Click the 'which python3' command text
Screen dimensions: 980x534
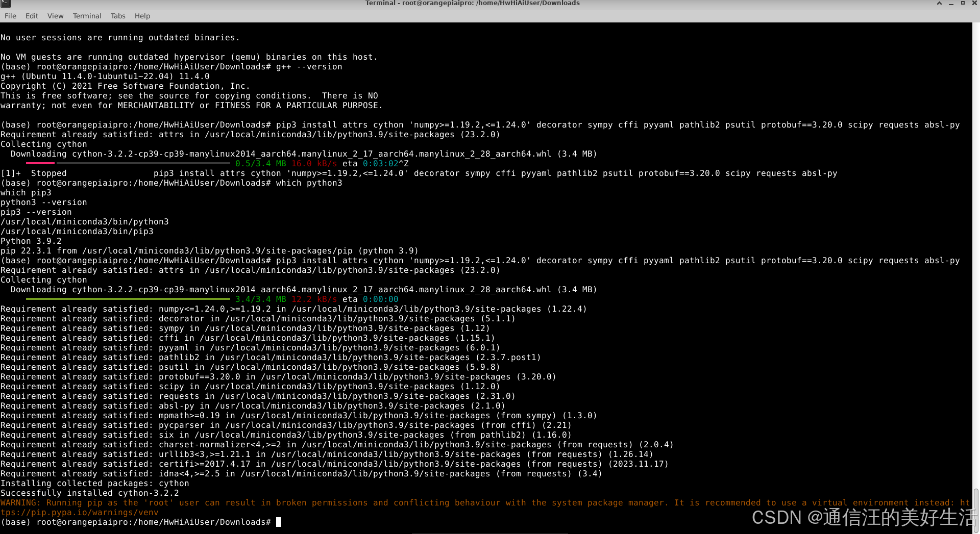pos(309,183)
